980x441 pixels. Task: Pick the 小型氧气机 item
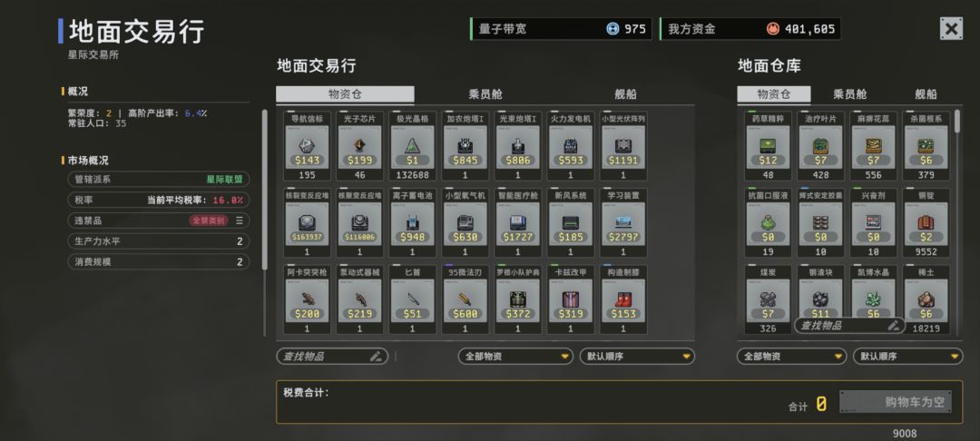click(x=465, y=223)
